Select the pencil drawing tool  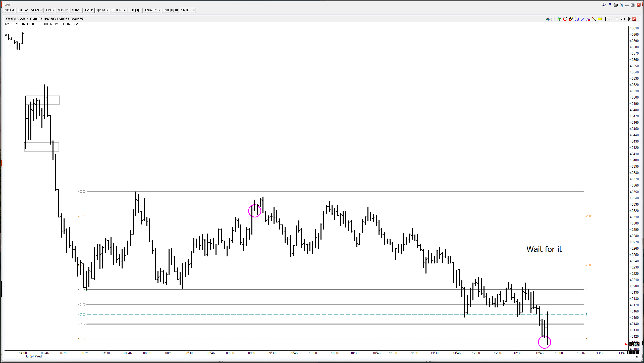594,19
